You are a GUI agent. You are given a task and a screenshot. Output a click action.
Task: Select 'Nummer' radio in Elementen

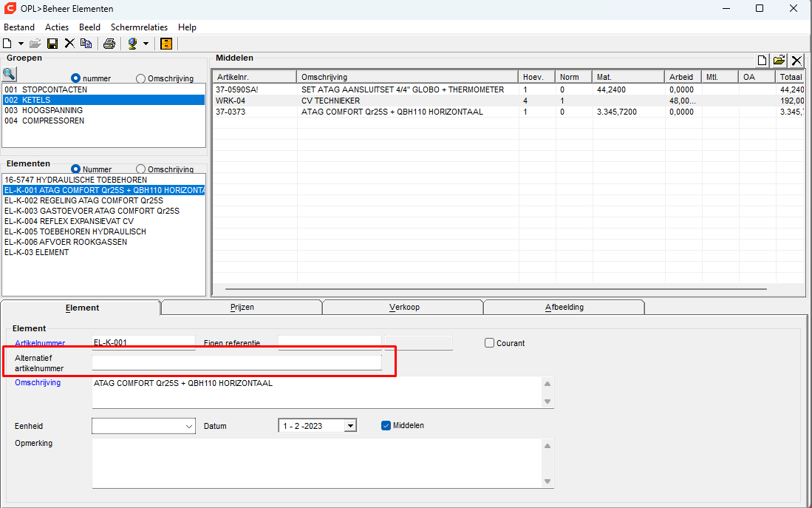click(75, 169)
